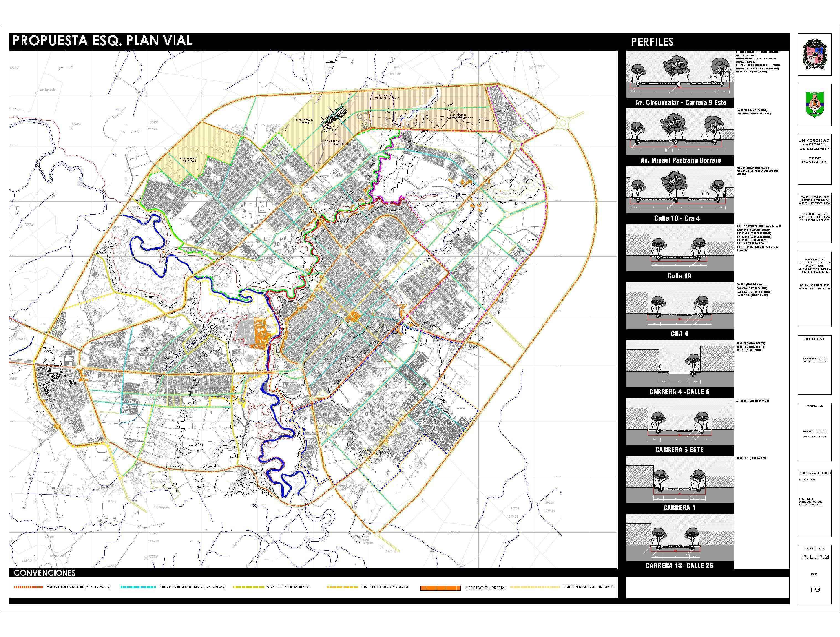Click the green Pitalito shield emblem

[815, 104]
